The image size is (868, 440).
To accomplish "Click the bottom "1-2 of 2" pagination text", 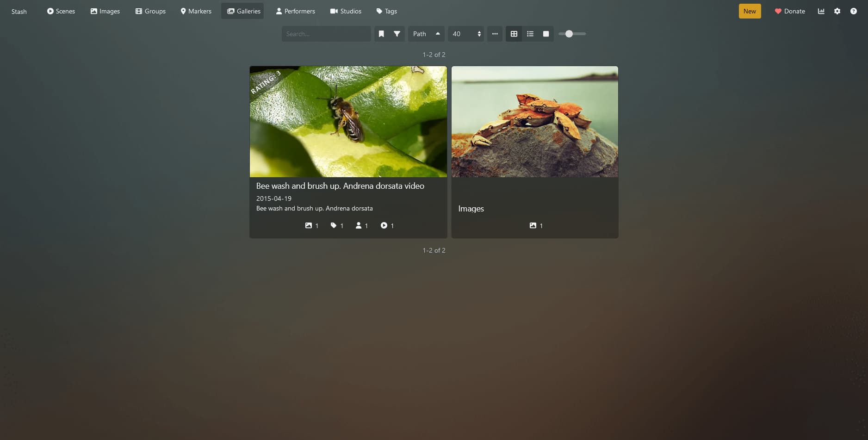I will [434, 250].
